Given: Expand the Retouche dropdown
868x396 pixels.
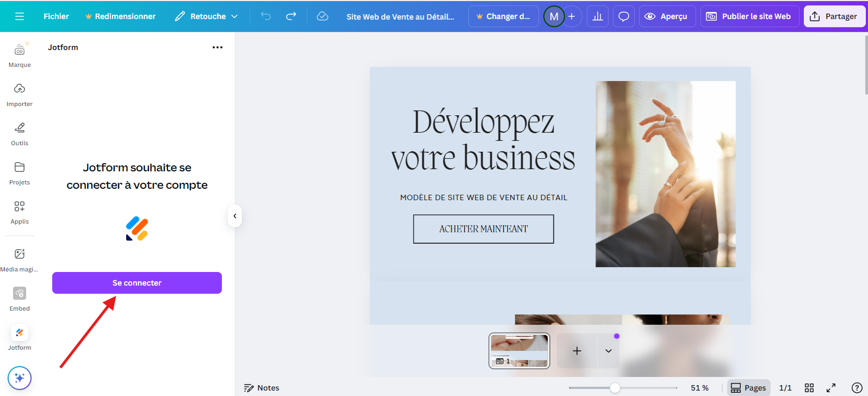Looking at the screenshot, I should point(207,16).
